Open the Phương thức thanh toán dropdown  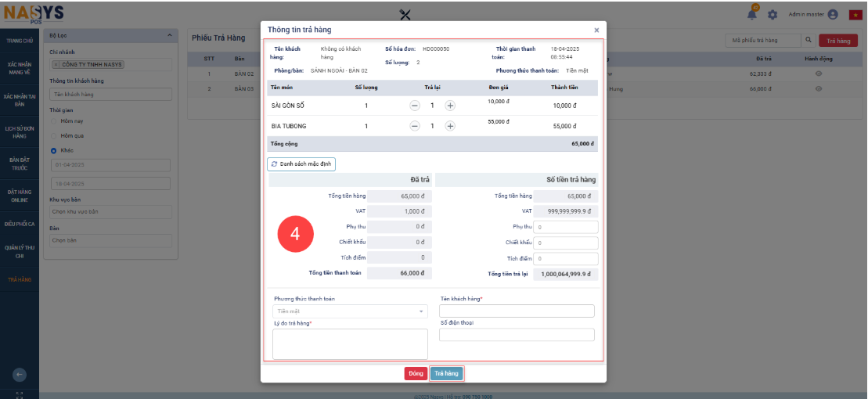(x=350, y=311)
